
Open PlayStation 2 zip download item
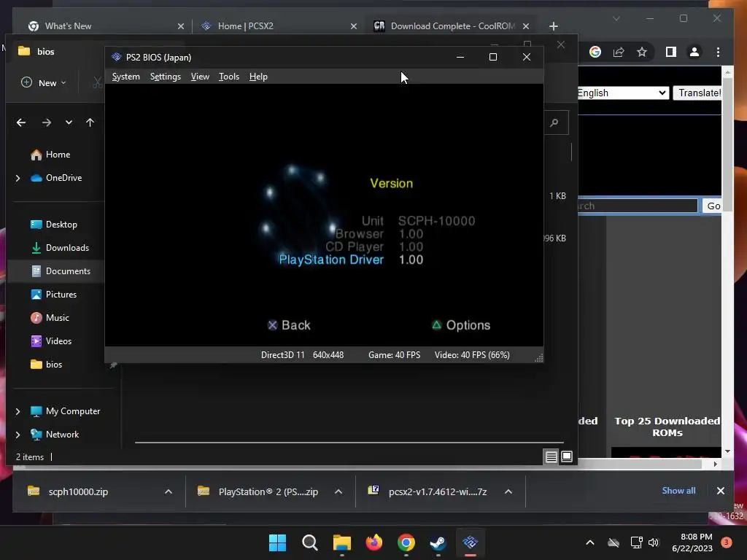(x=268, y=491)
